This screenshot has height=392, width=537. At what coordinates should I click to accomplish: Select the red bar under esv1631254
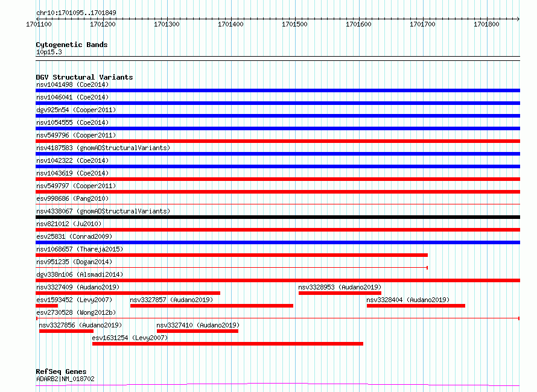point(227,344)
